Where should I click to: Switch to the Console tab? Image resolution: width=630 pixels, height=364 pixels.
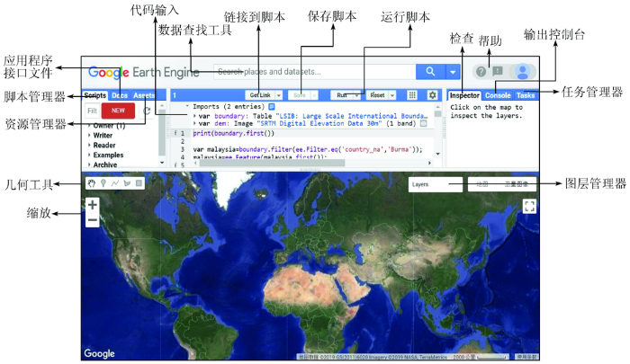pos(498,95)
